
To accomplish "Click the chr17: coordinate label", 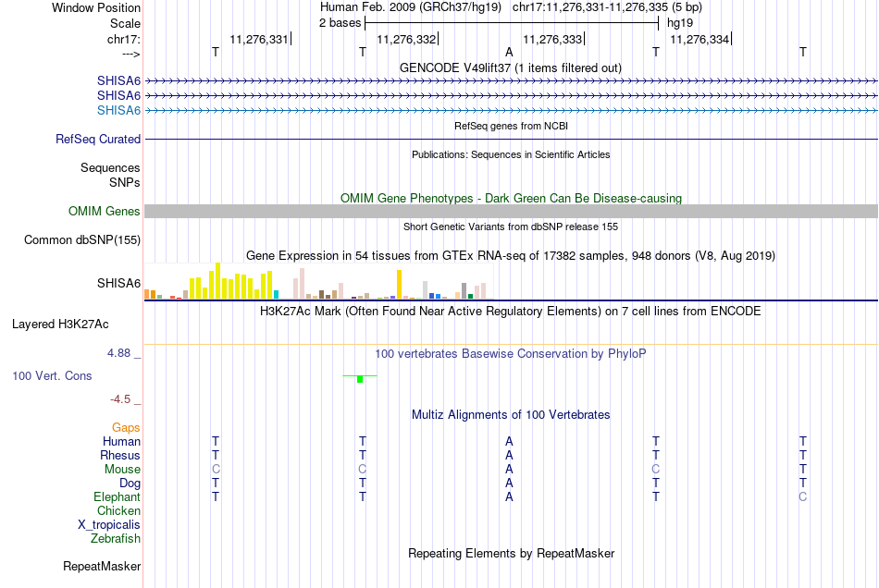I will pos(123,39).
